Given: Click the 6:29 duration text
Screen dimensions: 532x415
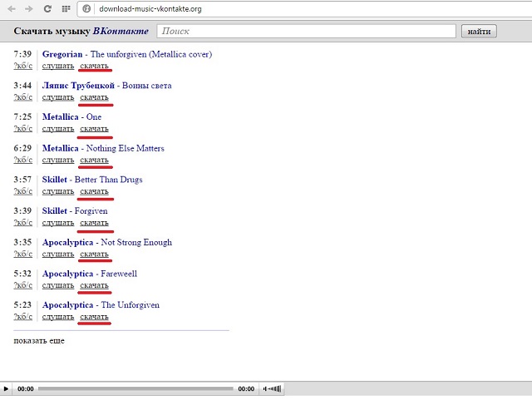Looking at the screenshot, I should (x=22, y=148).
